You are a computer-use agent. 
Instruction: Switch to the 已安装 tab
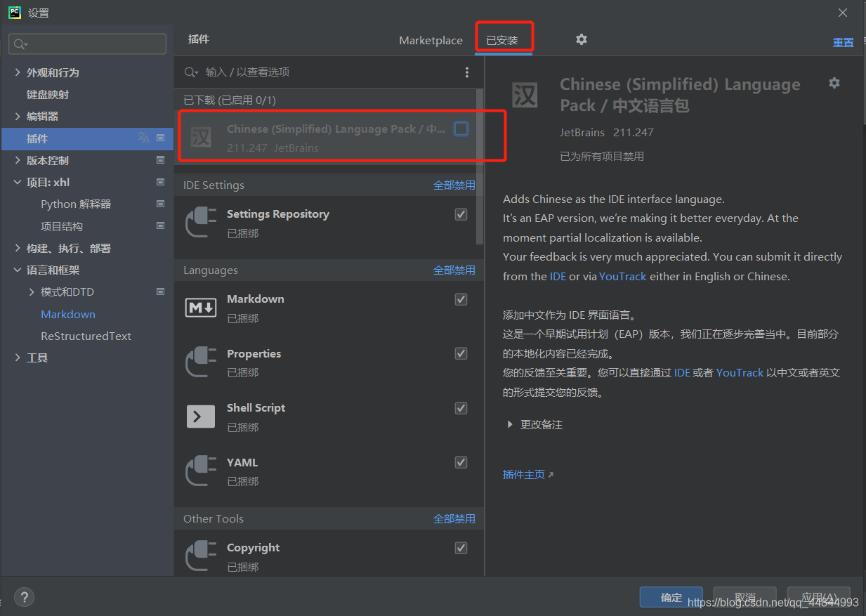pyautogui.click(x=502, y=40)
